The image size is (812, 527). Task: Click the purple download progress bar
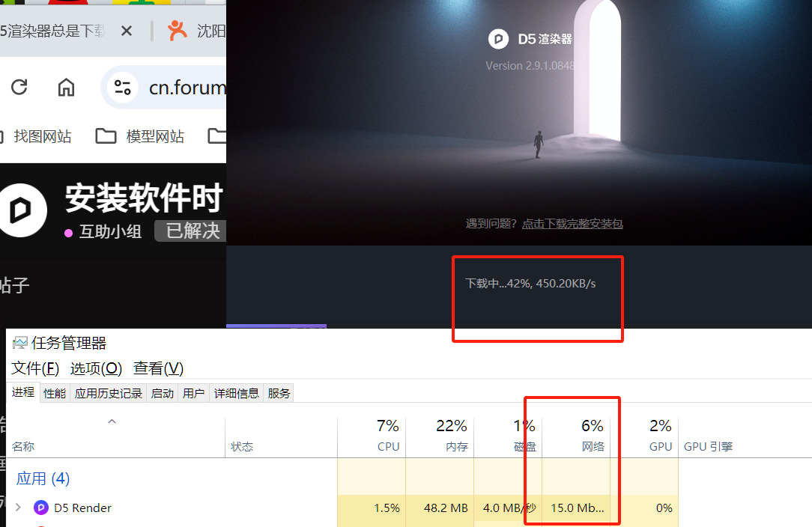coord(276,326)
